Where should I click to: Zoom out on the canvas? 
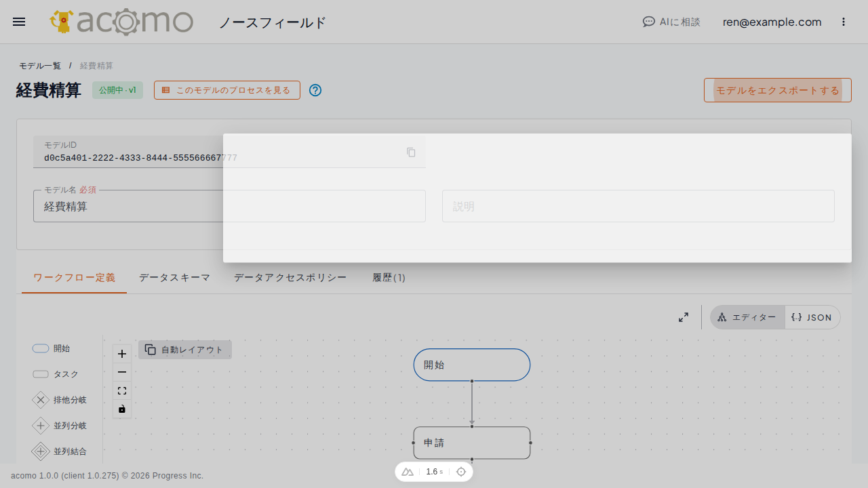tap(122, 372)
